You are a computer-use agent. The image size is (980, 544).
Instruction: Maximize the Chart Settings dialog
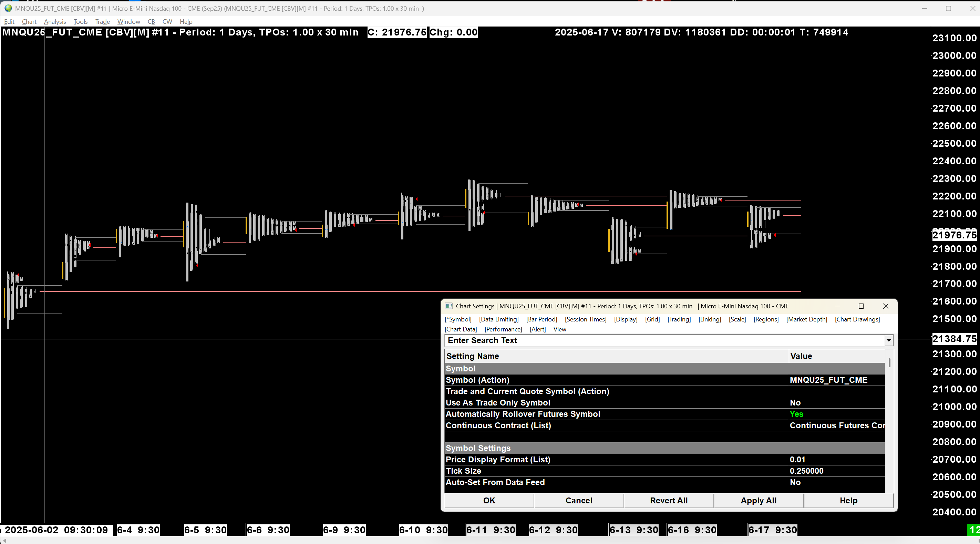coord(861,306)
